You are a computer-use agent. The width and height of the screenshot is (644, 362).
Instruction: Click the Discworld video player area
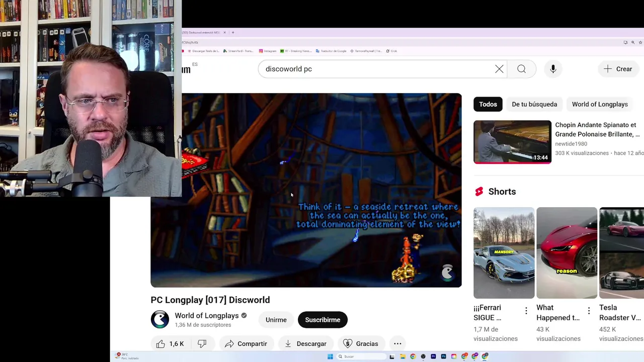306,190
